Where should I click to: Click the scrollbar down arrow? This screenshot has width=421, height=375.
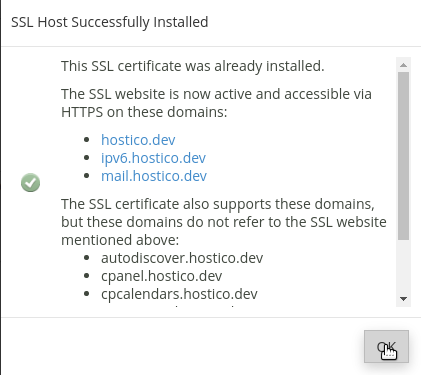coord(403,299)
